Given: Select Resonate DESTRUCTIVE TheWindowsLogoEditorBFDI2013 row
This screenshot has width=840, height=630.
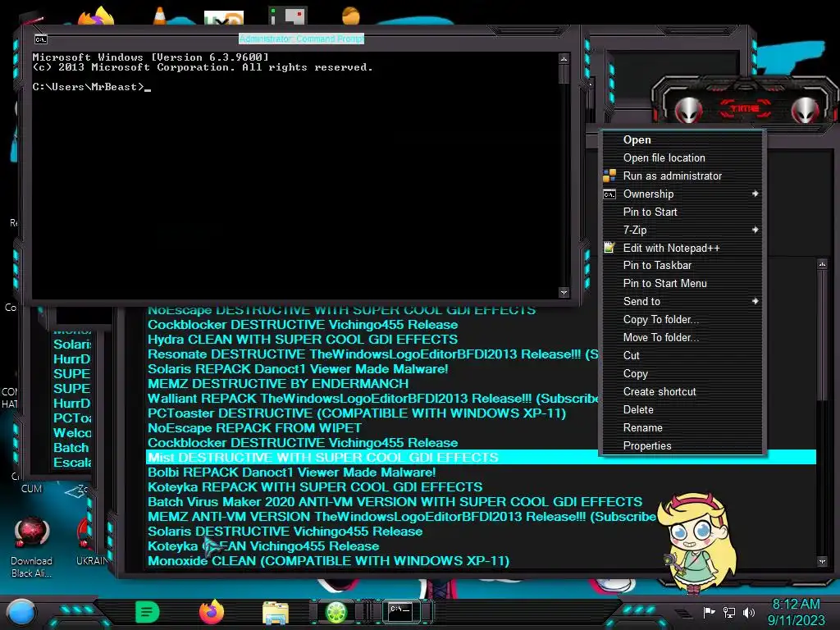Looking at the screenshot, I should pos(373,354).
